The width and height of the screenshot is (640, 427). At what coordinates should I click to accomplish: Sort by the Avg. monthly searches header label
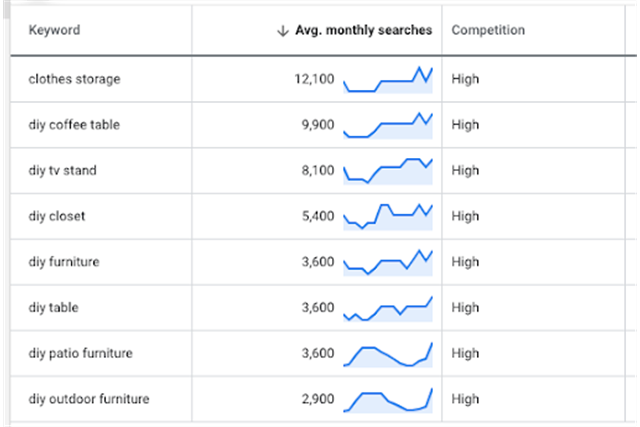coord(364,31)
